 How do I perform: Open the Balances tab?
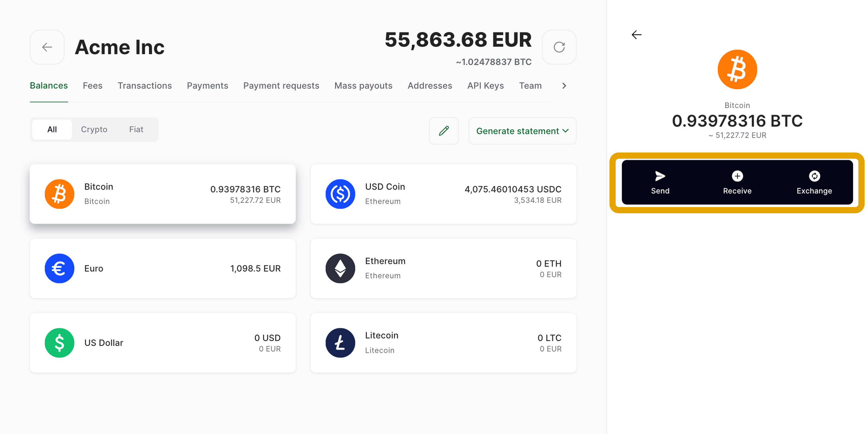(49, 86)
